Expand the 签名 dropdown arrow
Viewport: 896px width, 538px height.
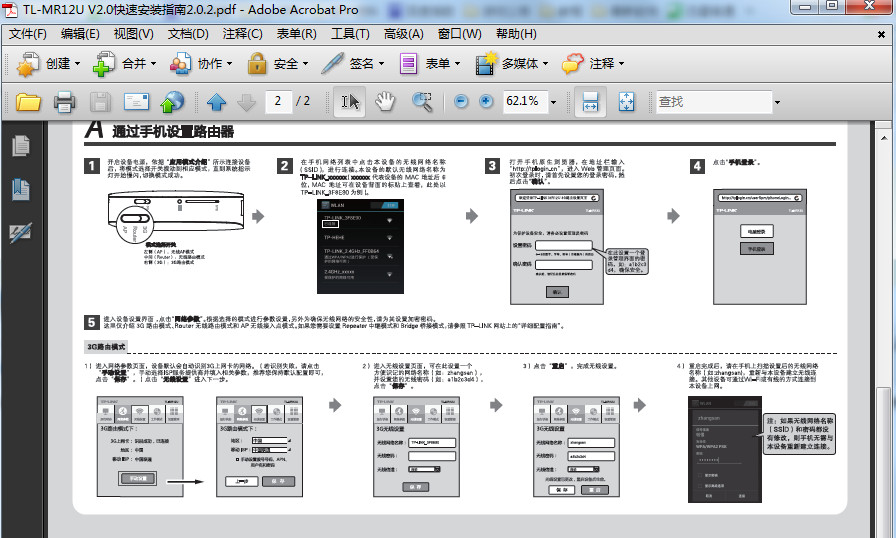[381, 64]
